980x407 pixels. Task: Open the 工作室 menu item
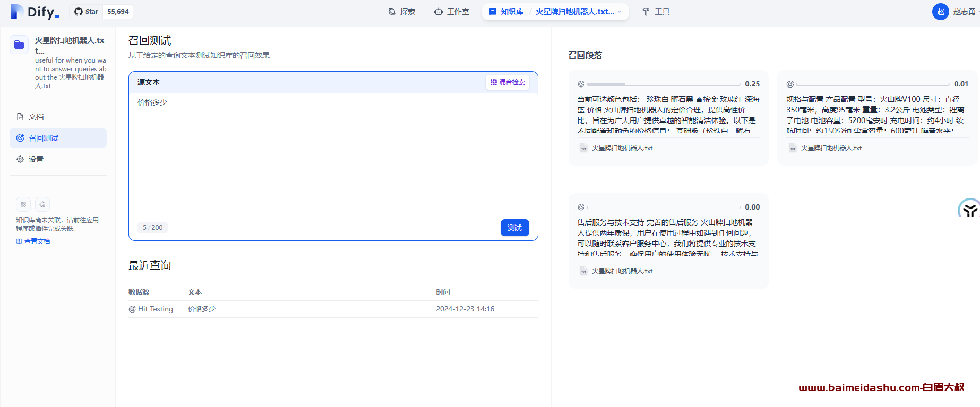(452, 12)
